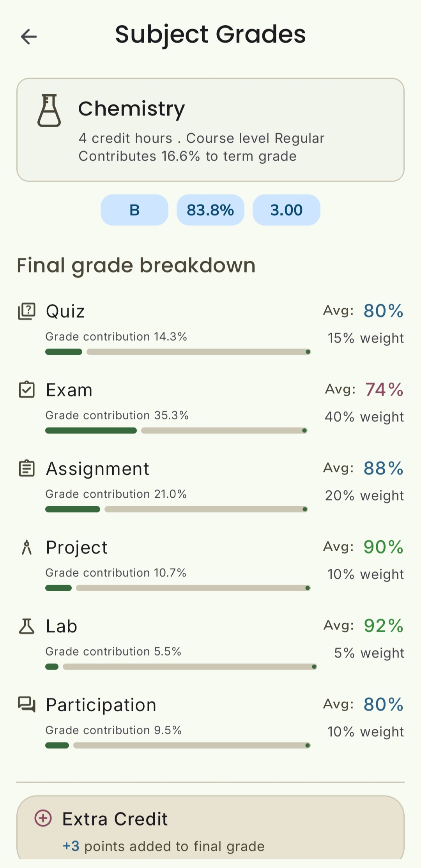Click the Assignment clipboard icon

27,468
